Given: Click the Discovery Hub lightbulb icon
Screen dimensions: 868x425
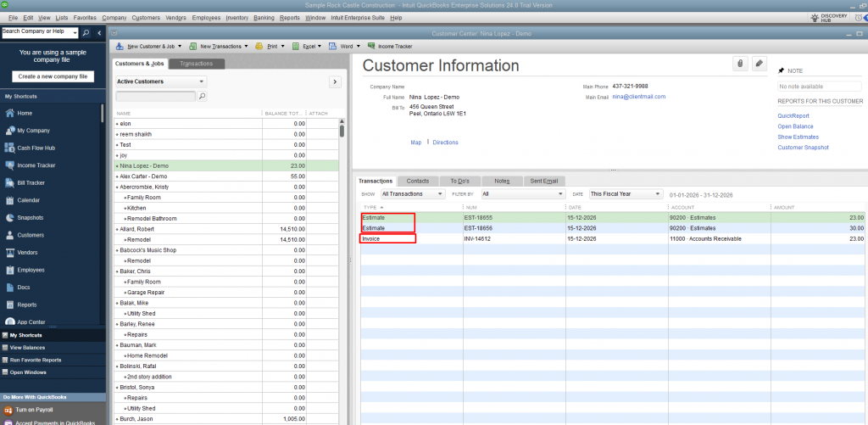Looking at the screenshot, I should click(815, 17).
